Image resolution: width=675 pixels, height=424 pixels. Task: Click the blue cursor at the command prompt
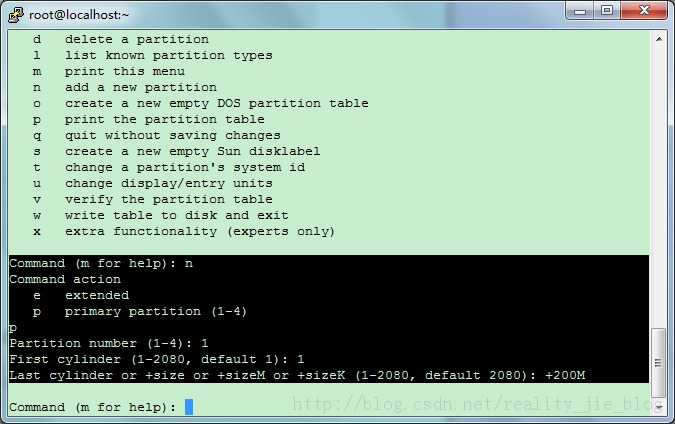189,407
